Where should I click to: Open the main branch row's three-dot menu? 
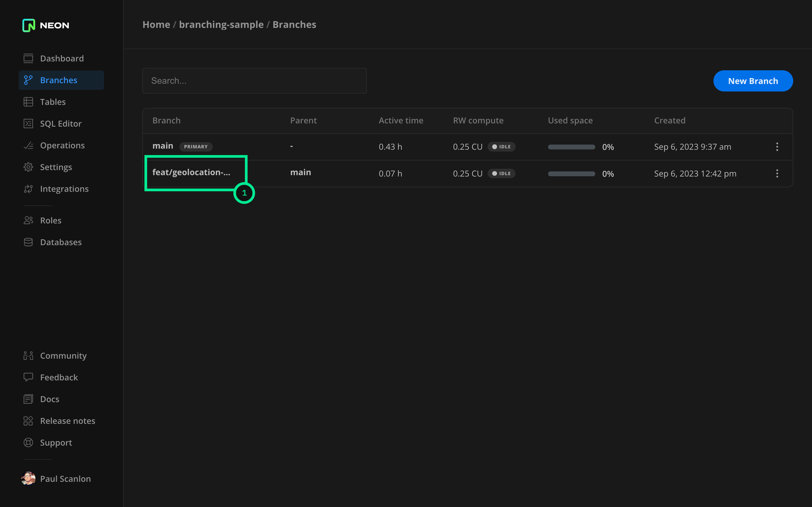coord(777,146)
